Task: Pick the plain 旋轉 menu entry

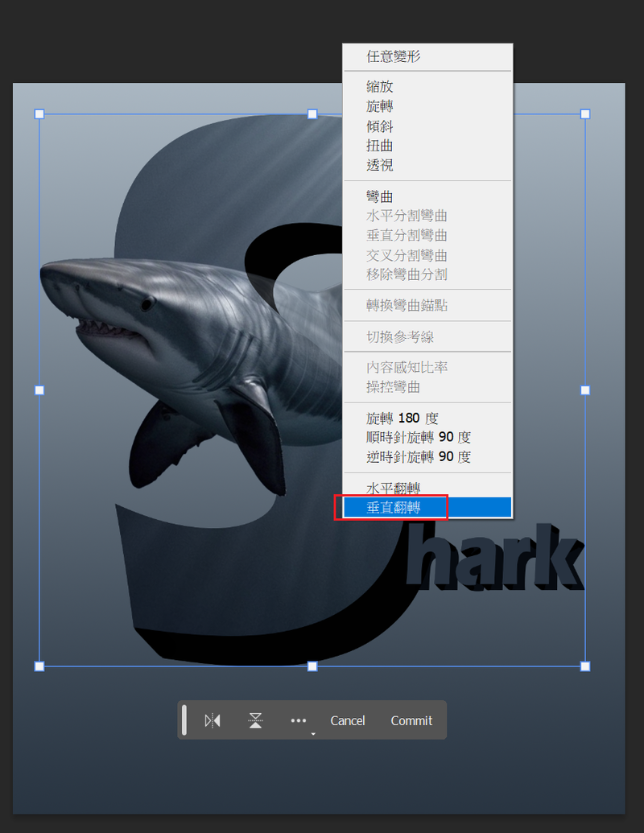Action: pos(380,106)
